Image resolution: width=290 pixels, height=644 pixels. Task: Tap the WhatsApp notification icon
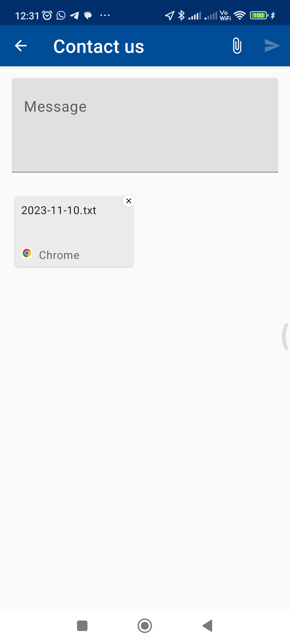61,16
